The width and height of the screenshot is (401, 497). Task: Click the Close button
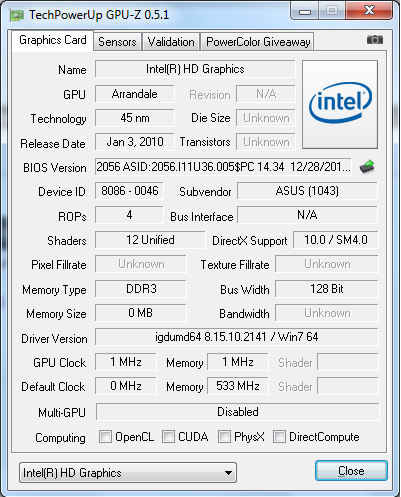click(351, 471)
